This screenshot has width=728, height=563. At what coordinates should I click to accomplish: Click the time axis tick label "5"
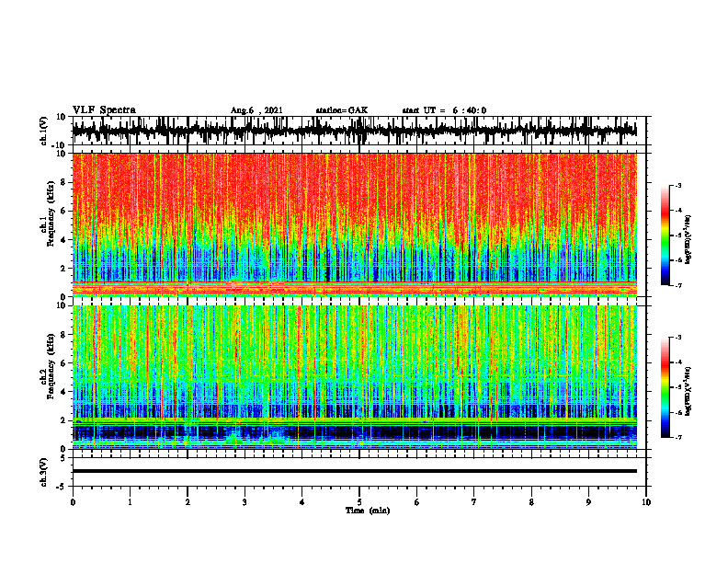click(359, 502)
